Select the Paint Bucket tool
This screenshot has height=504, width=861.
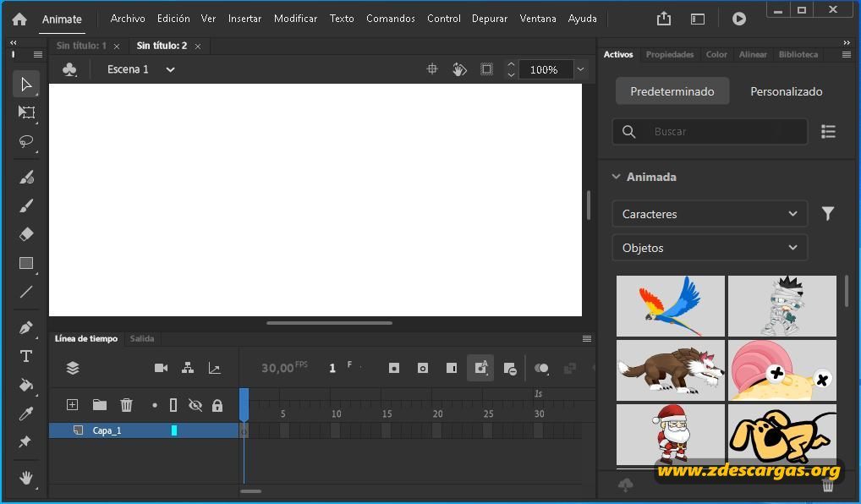[26, 385]
